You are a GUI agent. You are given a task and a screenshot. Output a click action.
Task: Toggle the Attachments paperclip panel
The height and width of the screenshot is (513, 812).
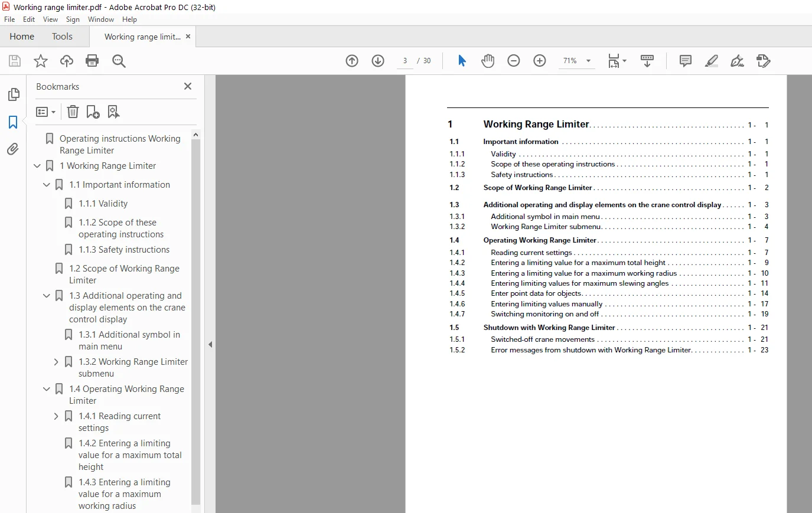click(13, 149)
